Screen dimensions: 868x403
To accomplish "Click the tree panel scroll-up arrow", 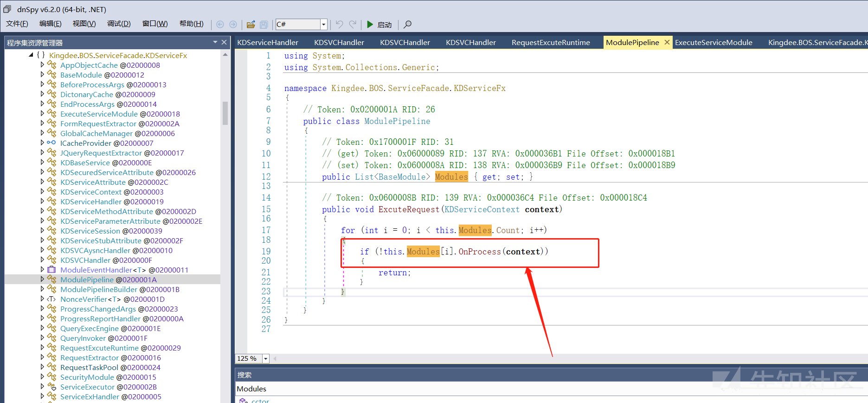I will 225,54.
